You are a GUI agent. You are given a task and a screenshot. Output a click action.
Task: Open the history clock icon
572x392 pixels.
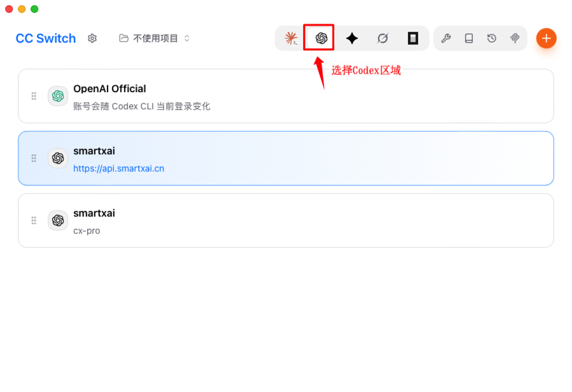491,38
